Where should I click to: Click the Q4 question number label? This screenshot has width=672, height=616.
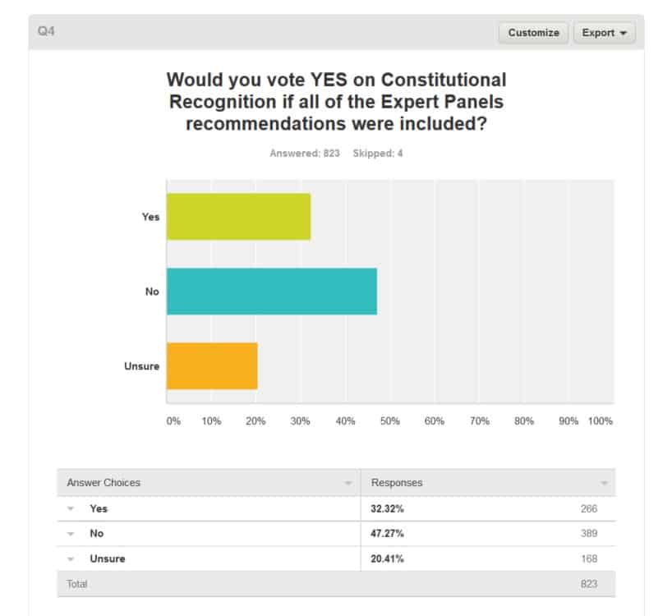(46, 32)
